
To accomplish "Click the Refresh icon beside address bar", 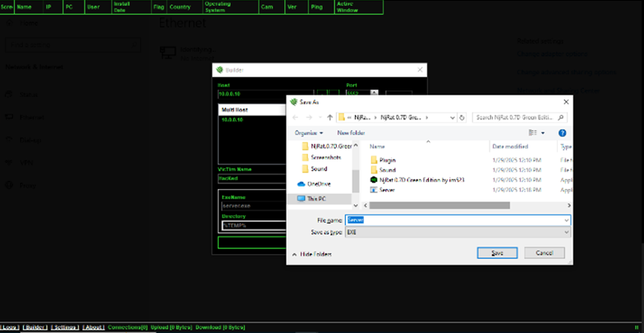I will pyautogui.click(x=462, y=118).
